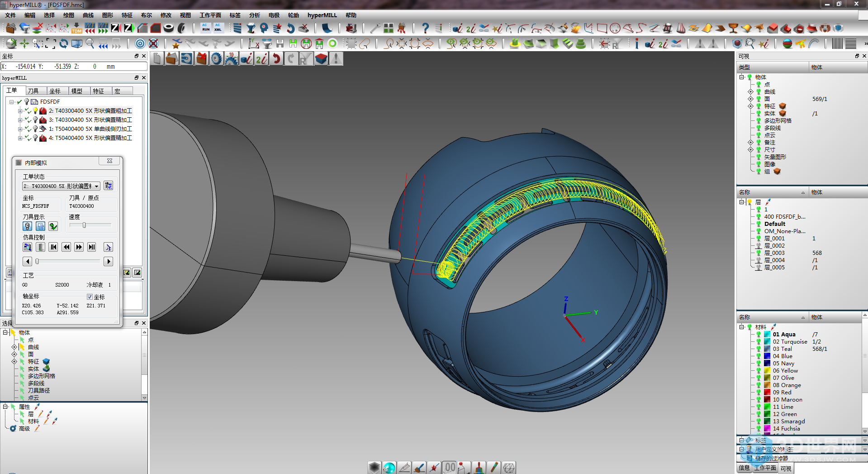Click the simulation progress slider handle
Image resolution: width=868 pixels, height=474 pixels.
[37, 261]
